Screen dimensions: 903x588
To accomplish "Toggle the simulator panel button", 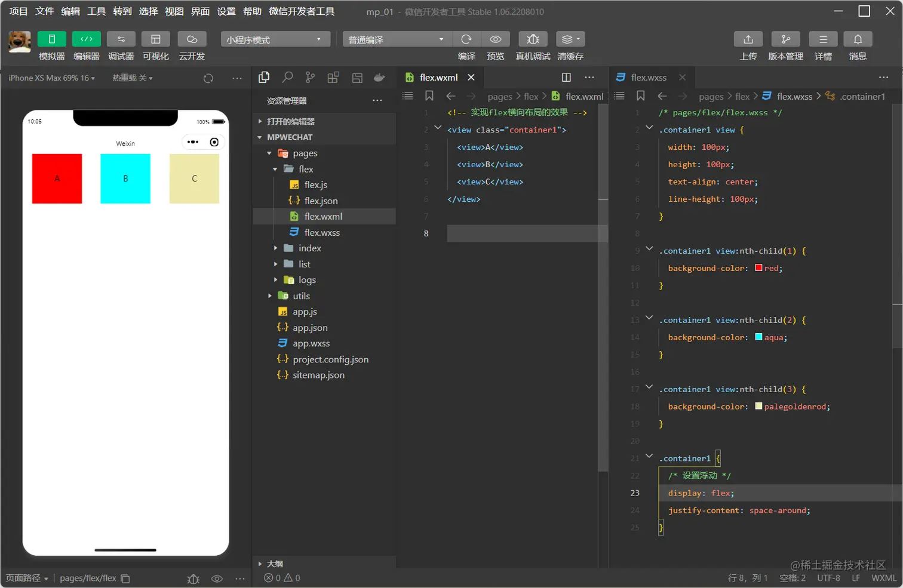I will tap(52, 39).
